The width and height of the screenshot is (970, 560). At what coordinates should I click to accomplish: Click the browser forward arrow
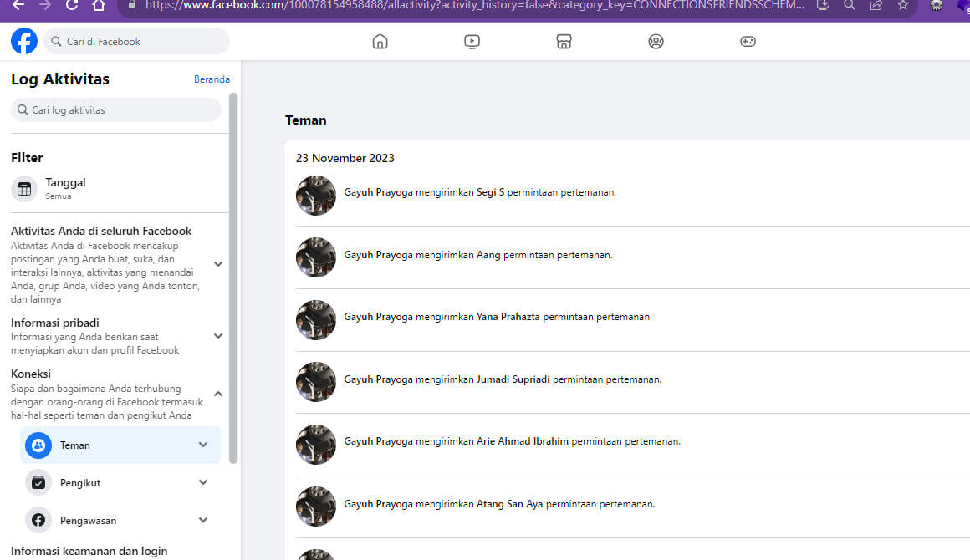tap(44, 5)
